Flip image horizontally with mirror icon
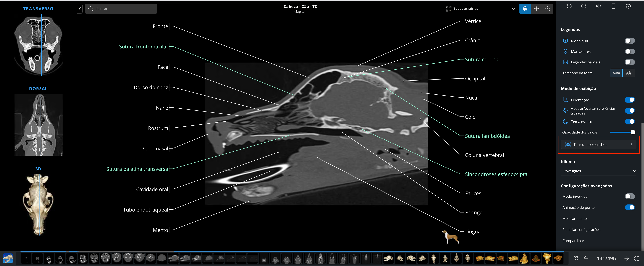This screenshot has height=266, width=644. point(598,6)
